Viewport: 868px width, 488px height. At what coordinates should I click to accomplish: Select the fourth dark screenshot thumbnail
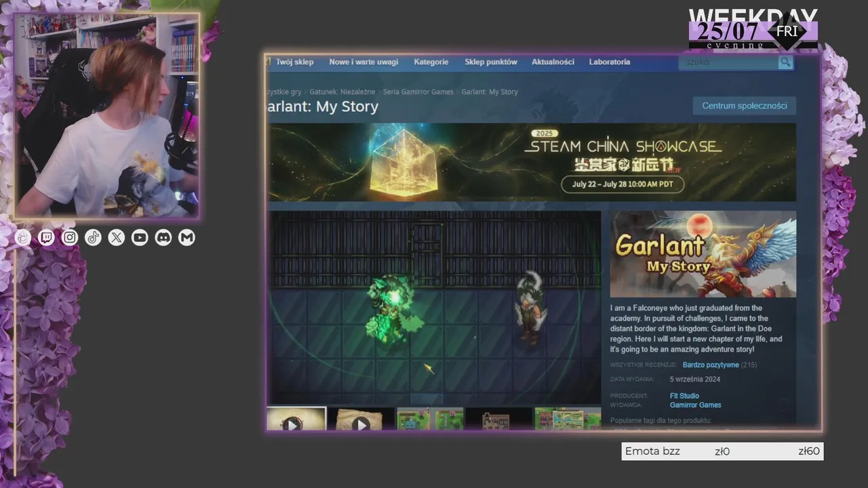point(498,419)
